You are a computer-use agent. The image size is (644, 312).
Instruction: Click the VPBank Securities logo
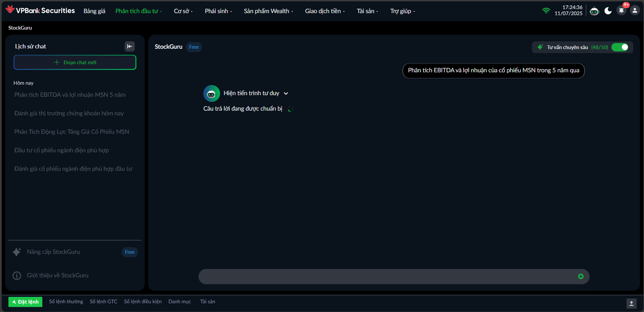click(x=40, y=10)
